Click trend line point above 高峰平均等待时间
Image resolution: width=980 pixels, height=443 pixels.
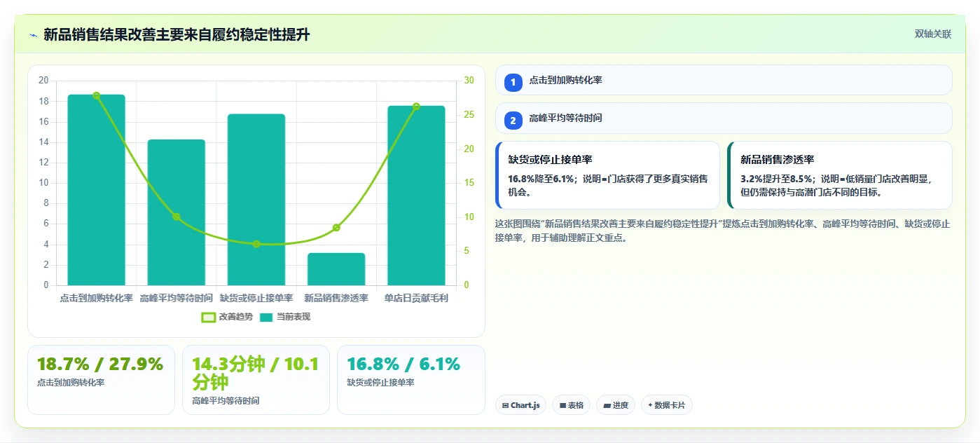pos(177,217)
